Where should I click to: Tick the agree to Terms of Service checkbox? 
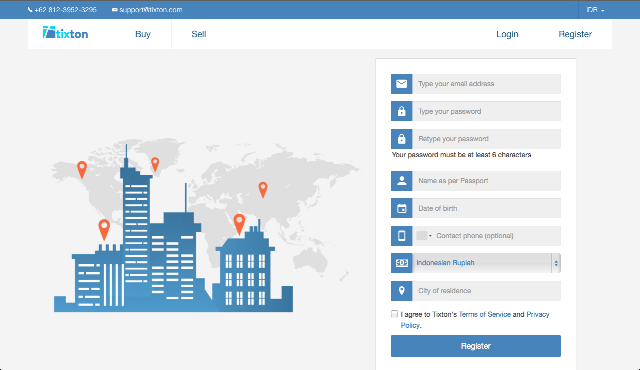click(394, 314)
